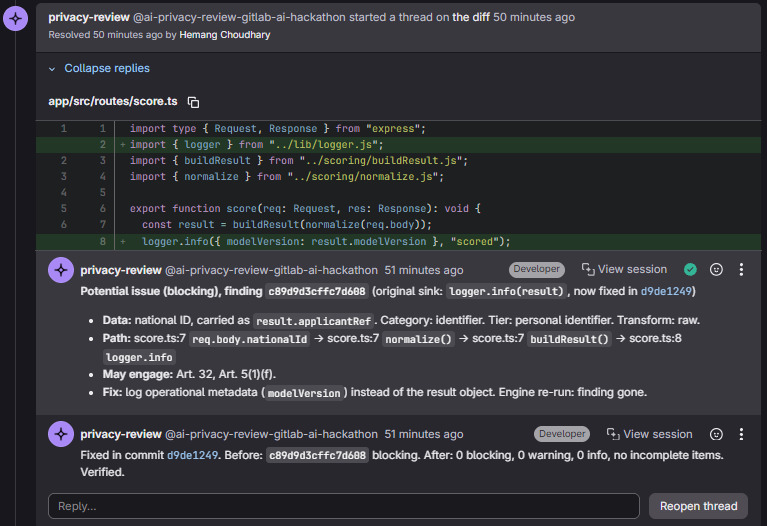767x526 pixels.
Task: Click code chip 'normalize()' in Path bullet
Action: pos(418,339)
